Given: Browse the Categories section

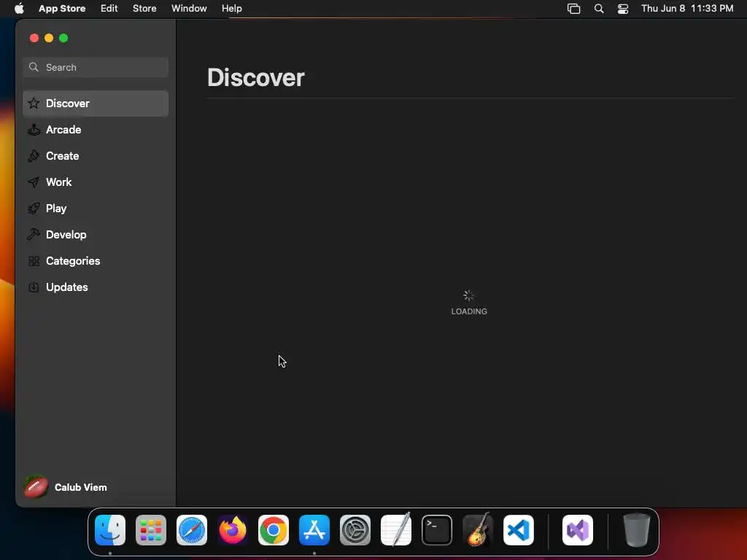Looking at the screenshot, I should tap(96, 261).
